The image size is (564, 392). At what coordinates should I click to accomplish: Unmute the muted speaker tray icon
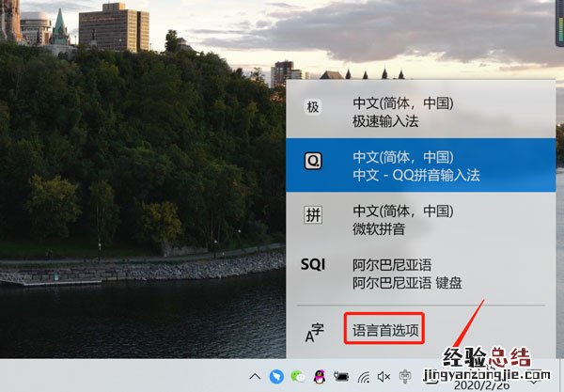pos(384,377)
